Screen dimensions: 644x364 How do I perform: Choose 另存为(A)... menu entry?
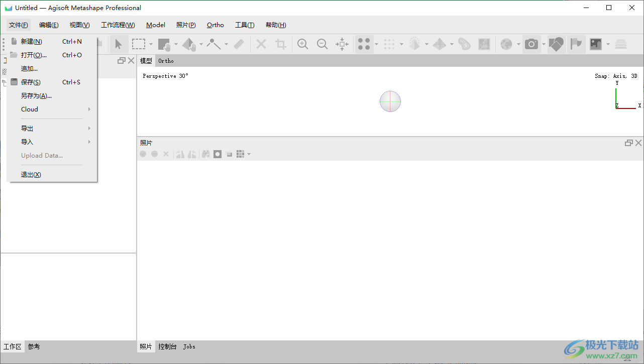pos(52,96)
